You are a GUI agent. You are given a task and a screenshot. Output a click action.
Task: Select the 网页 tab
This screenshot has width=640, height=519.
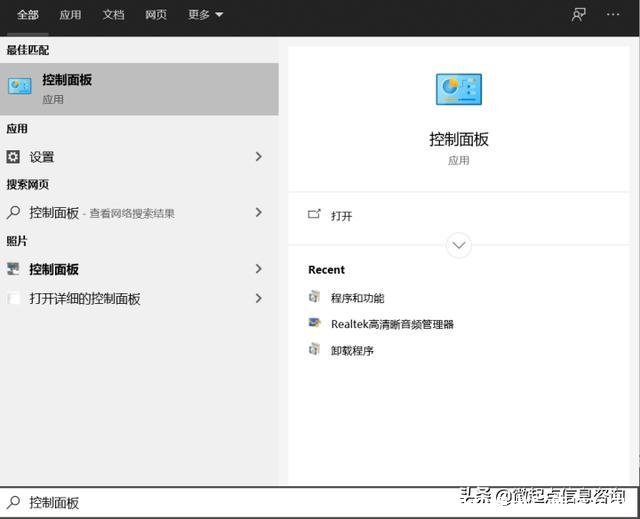[156, 15]
